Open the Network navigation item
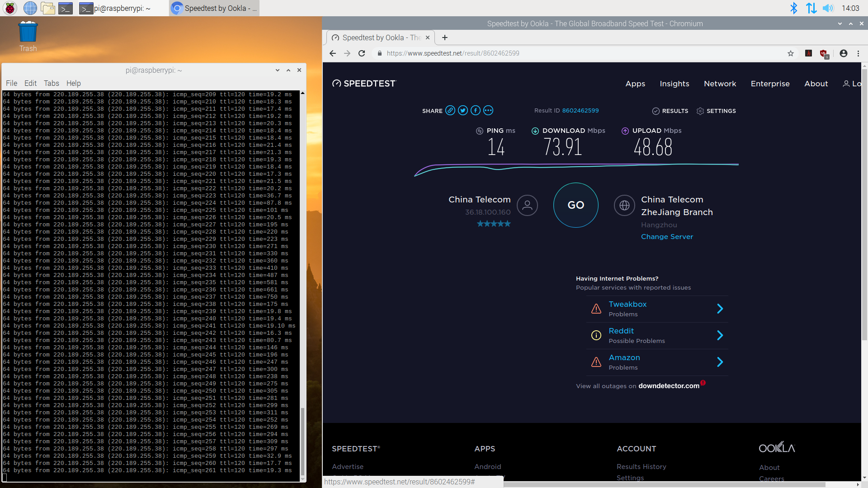 [x=720, y=84]
